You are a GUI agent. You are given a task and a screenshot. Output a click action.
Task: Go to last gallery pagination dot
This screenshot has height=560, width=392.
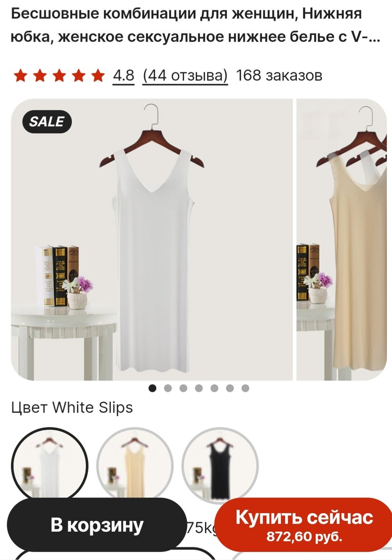(x=245, y=388)
